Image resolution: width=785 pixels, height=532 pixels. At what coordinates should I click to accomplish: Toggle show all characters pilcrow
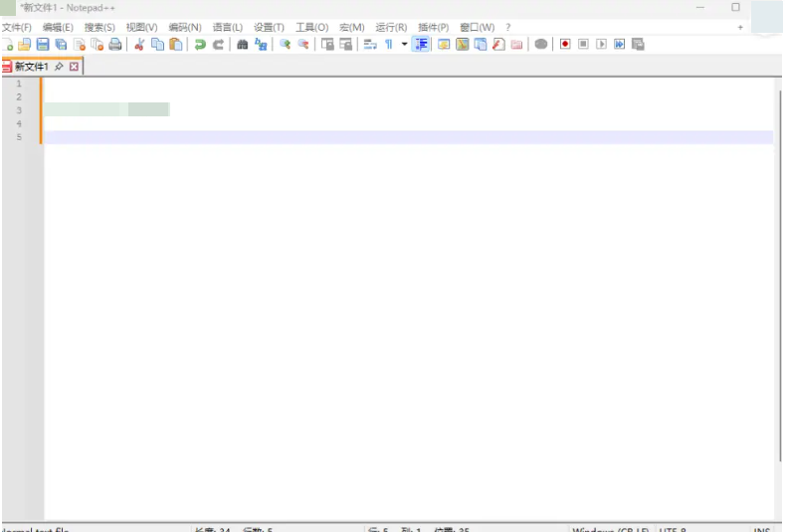(388, 45)
